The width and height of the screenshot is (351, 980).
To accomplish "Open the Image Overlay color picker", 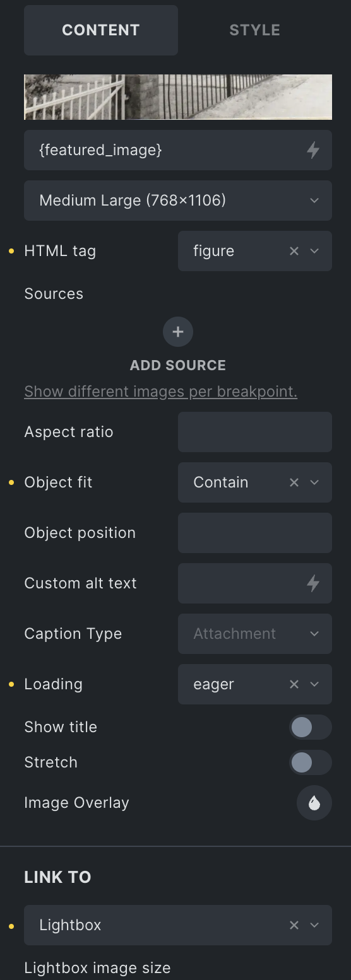I will [x=314, y=803].
